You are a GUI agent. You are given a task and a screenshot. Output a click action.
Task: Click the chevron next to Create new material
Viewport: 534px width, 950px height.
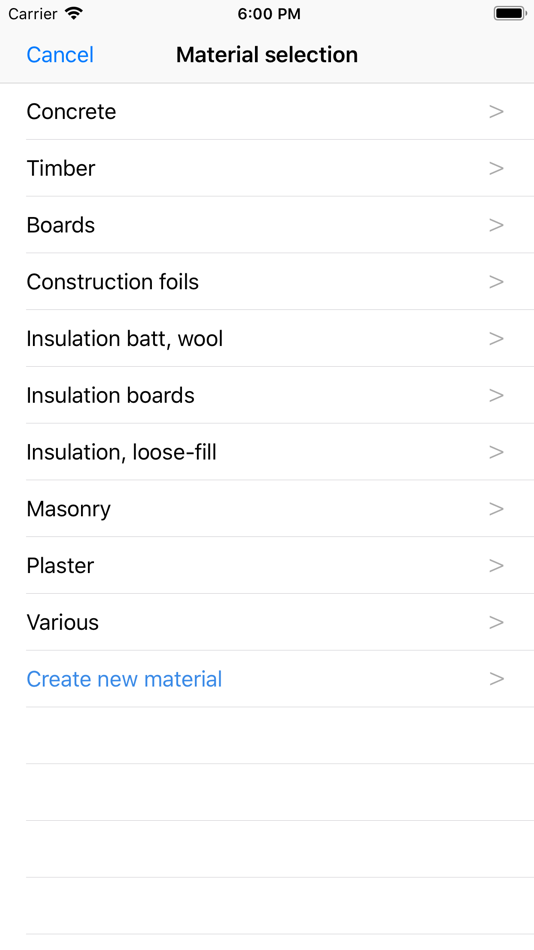(x=496, y=679)
